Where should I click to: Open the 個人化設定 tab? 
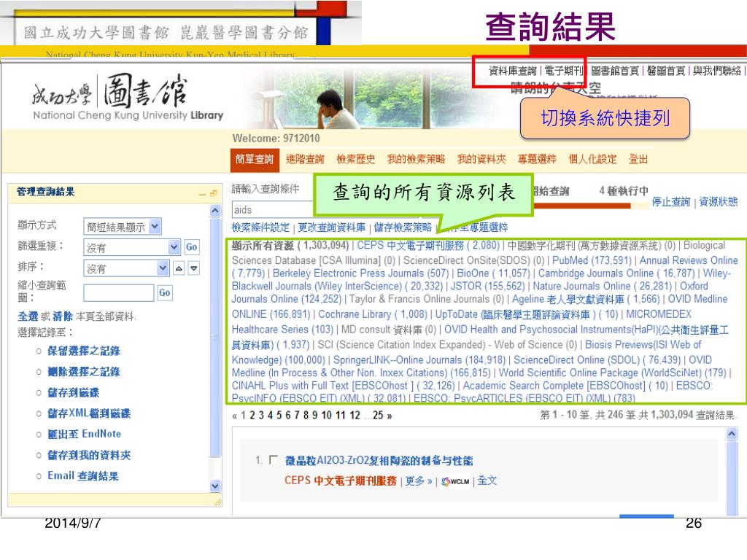pyautogui.click(x=592, y=159)
